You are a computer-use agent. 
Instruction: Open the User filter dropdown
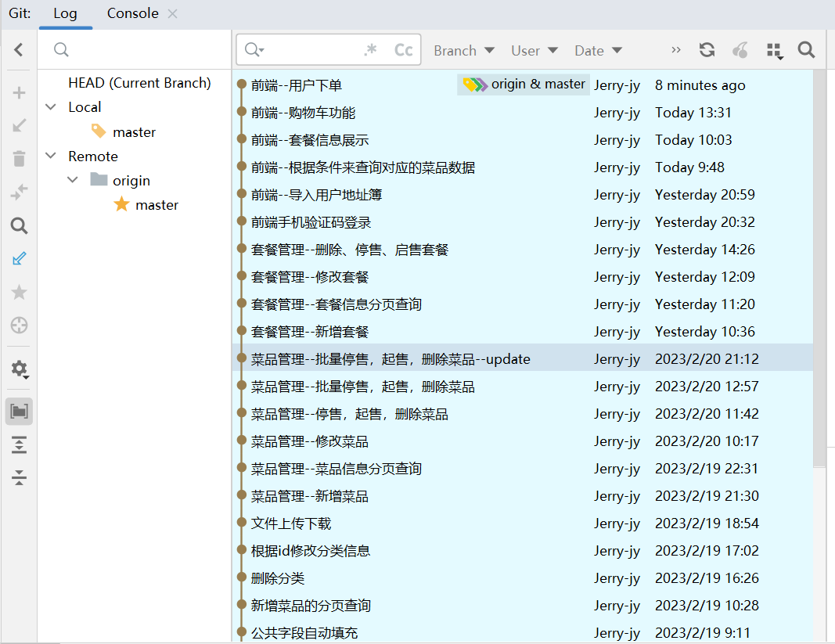pos(534,51)
